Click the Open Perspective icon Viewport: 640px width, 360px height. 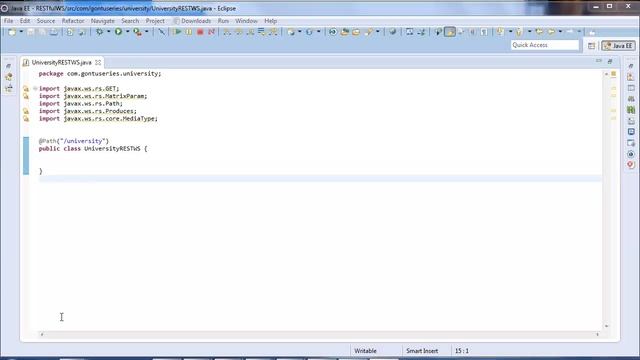click(x=591, y=46)
